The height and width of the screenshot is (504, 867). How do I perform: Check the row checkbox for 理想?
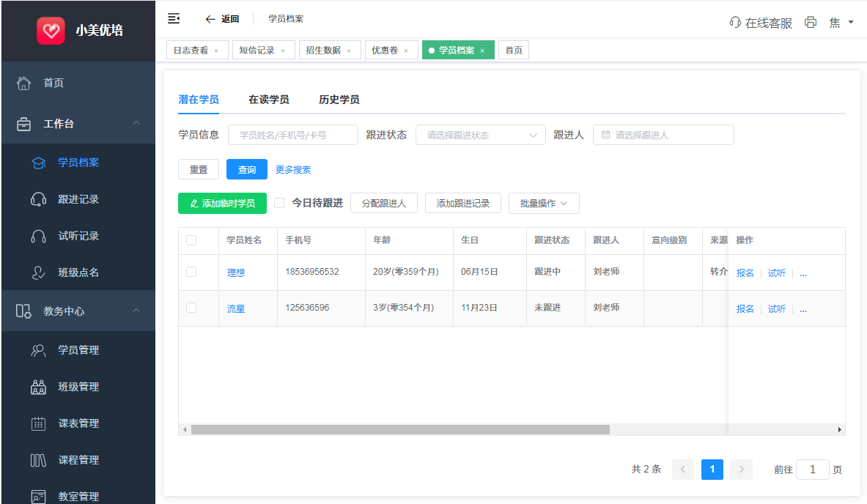click(191, 272)
